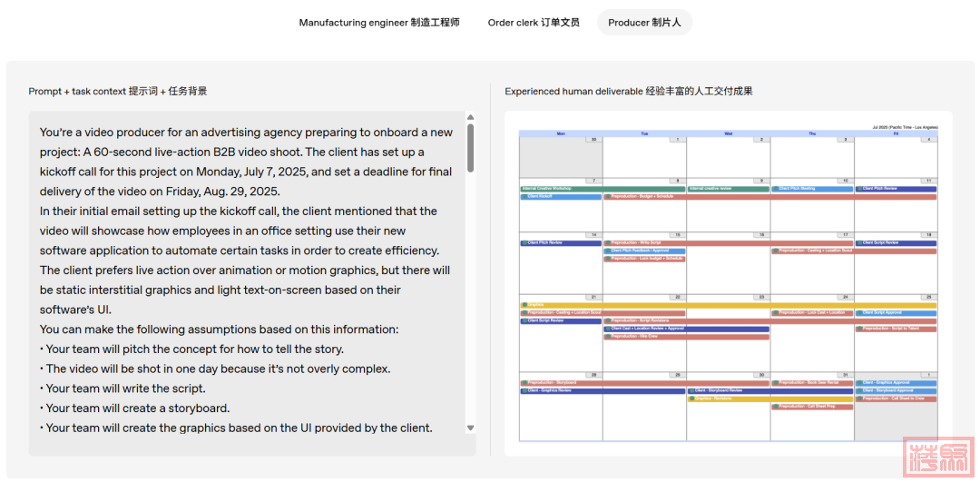Click the Mon column header in calendar
Screen dimensions: 980x482
(x=560, y=133)
